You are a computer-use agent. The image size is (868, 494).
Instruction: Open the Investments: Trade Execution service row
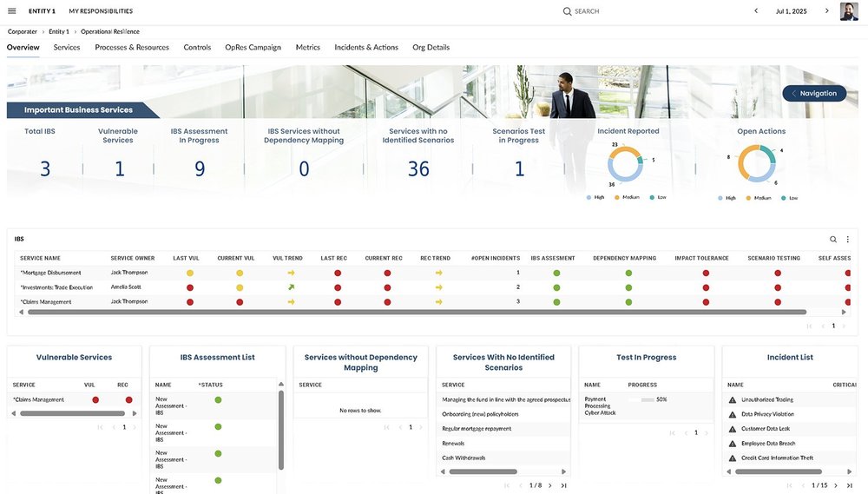click(431, 287)
